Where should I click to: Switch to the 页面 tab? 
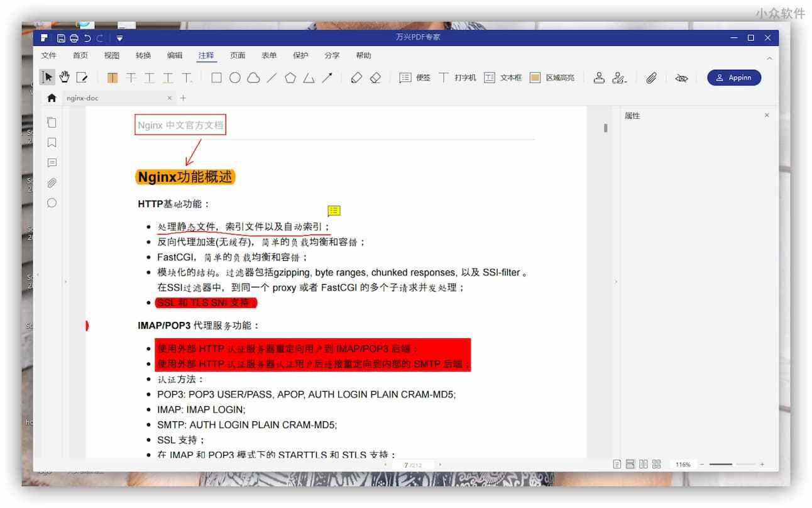pos(238,55)
